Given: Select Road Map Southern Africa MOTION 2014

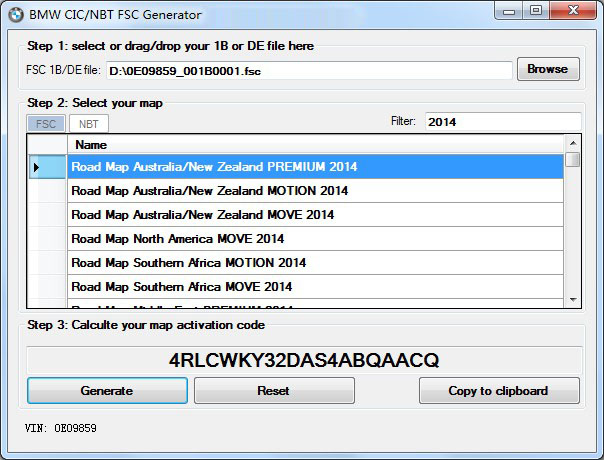Looking at the screenshot, I should point(315,263).
